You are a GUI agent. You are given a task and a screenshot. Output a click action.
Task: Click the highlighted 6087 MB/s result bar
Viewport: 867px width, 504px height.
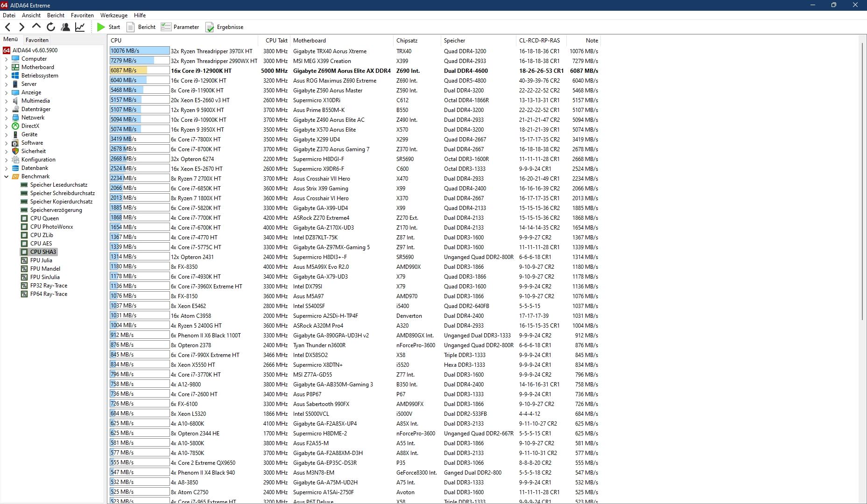click(x=140, y=70)
